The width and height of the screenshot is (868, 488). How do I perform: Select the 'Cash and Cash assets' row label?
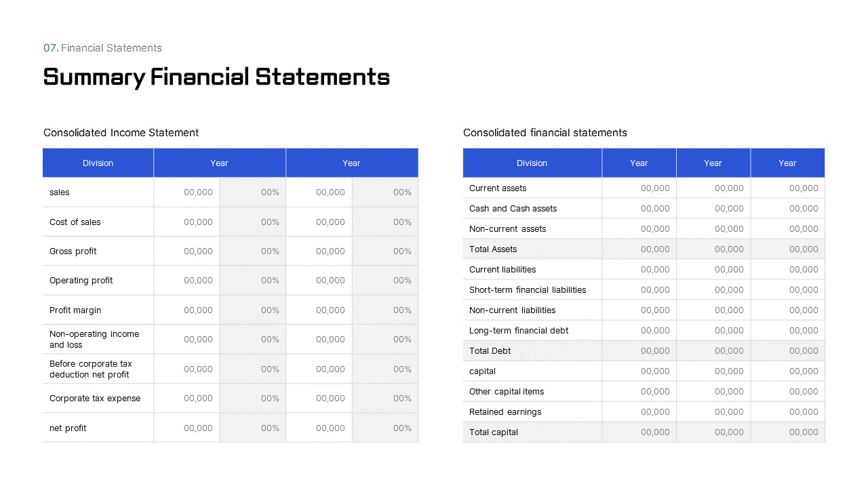tap(513, 209)
